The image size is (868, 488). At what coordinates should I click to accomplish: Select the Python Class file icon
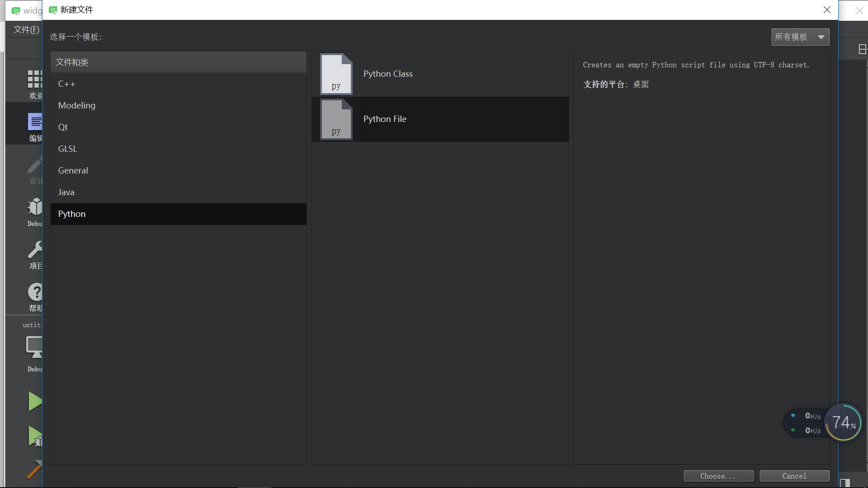pos(336,74)
